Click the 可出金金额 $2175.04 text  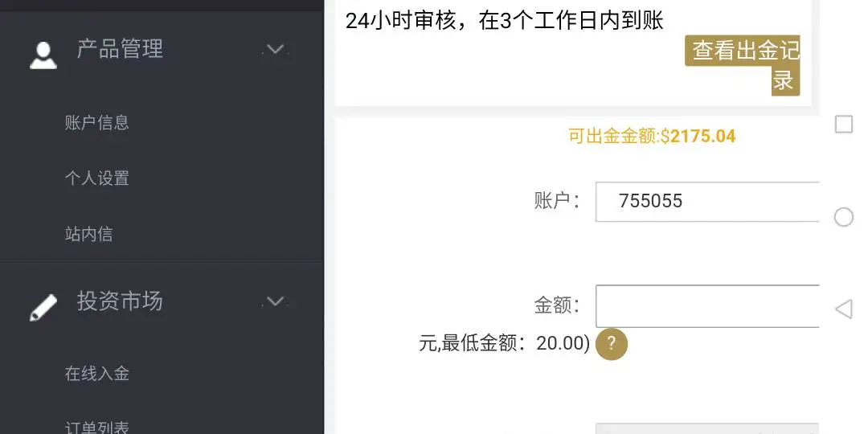click(652, 137)
